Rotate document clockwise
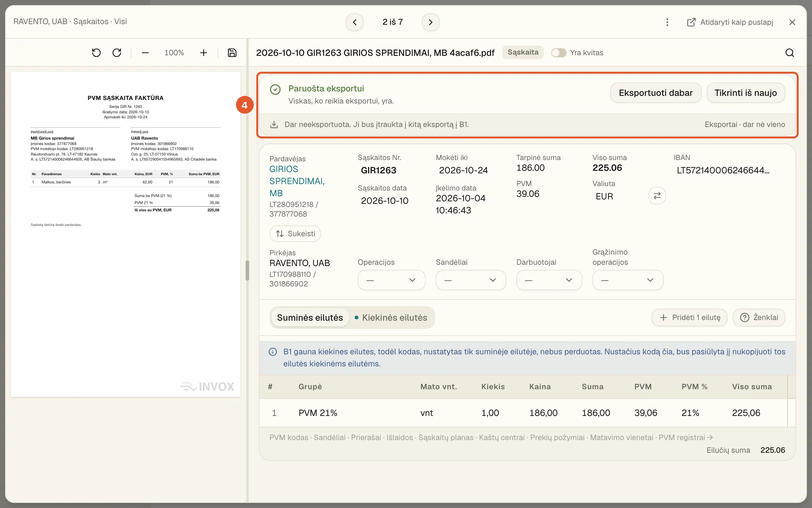Viewport: 812px width, 508px height. pos(117,53)
